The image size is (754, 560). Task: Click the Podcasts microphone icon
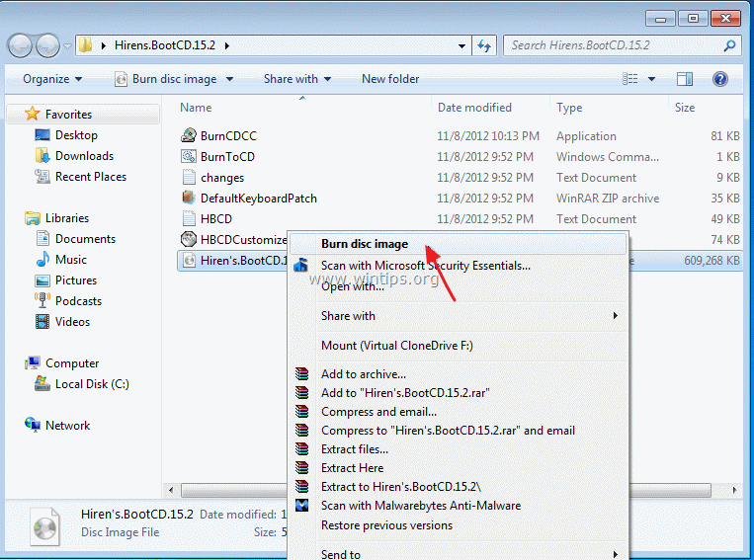[x=42, y=300]
